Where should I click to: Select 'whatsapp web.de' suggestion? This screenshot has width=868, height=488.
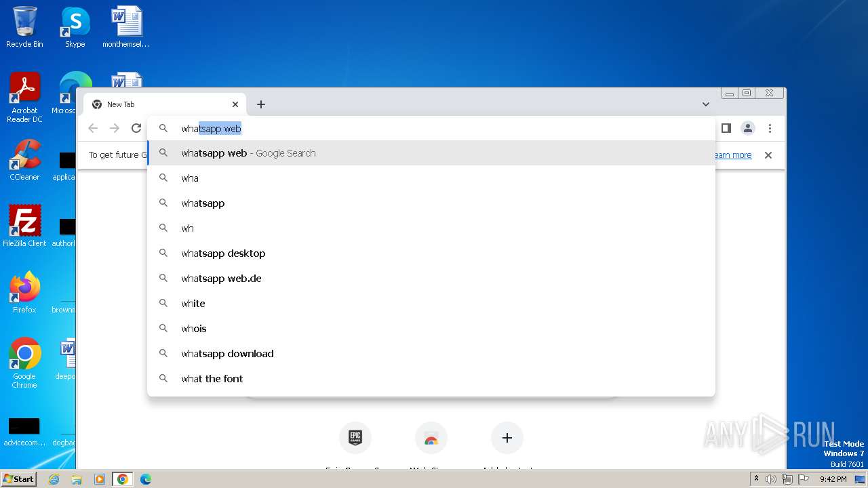click(431, 279)
